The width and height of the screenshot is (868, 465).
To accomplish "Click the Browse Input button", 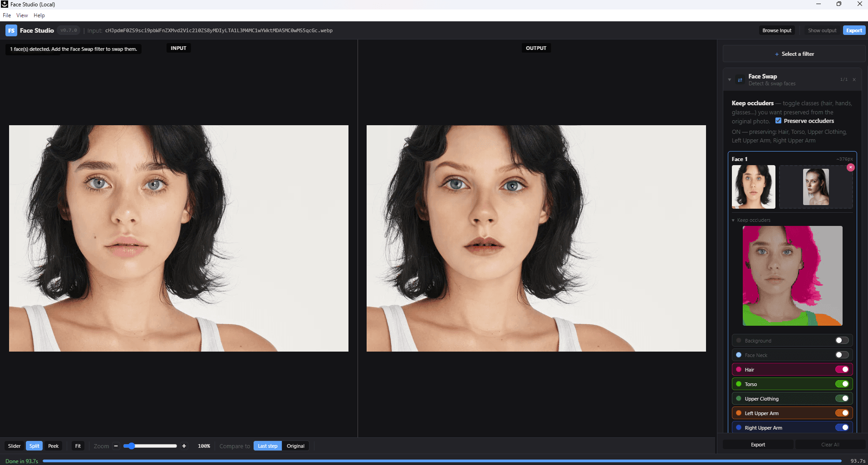I will [777, 30].
